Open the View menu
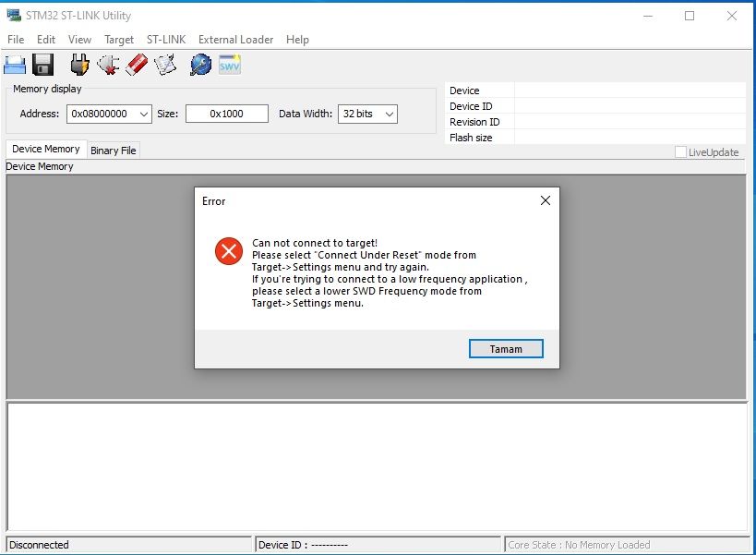Viewport: 756px width, 555px height. 79,40
